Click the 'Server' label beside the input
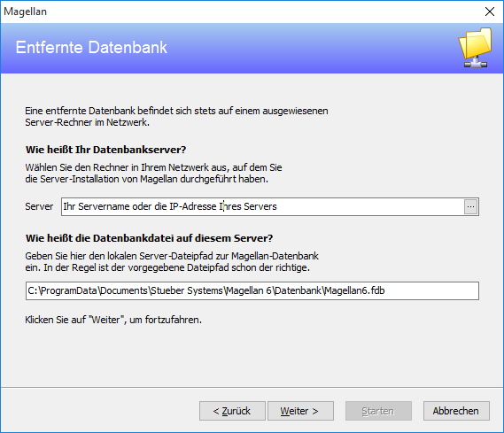 (39, 206)
